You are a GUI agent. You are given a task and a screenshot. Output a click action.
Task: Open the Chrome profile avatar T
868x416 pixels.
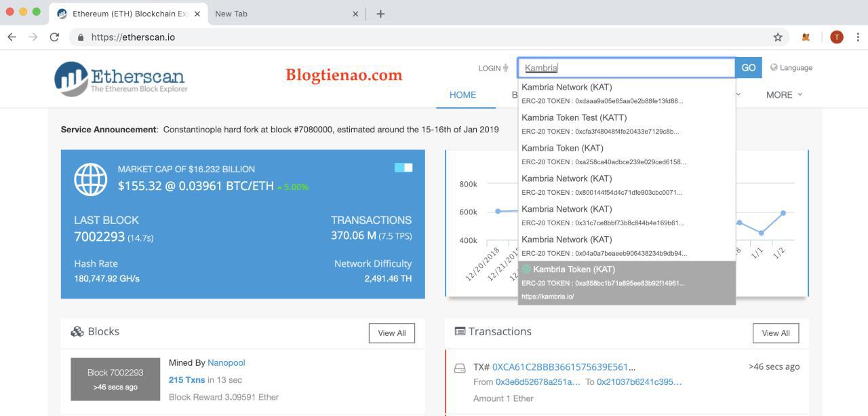point(837,37)
